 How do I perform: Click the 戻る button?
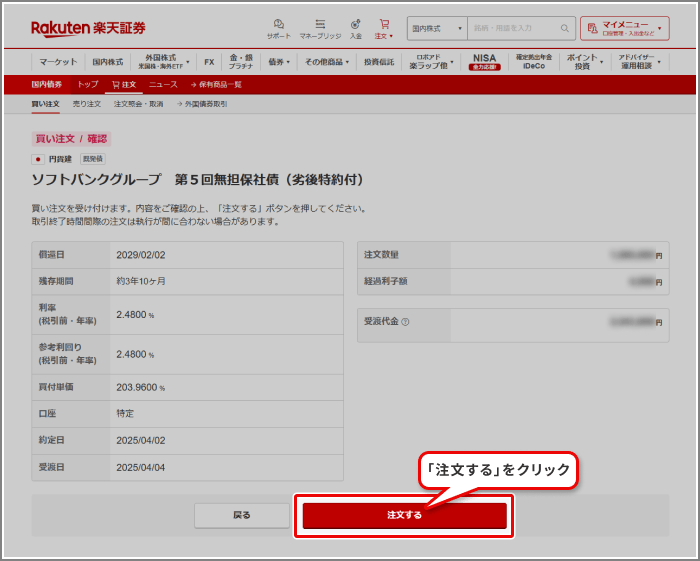(x=242, y=515)
